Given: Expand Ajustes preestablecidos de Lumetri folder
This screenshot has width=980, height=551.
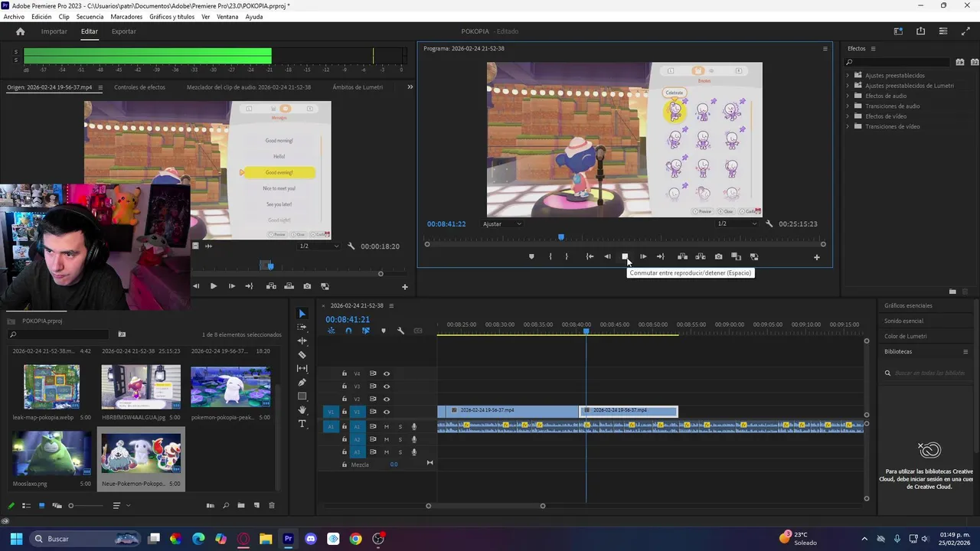Looking at the screenshot, I should click(848, 86).
